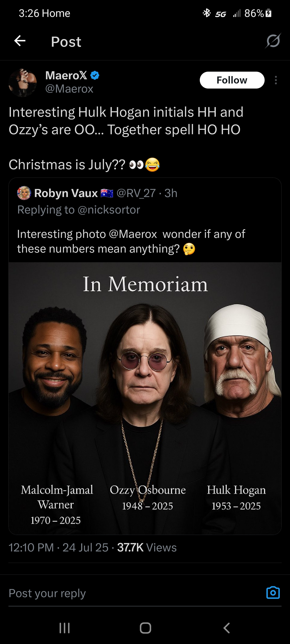Viewport: 290px width, 644px height.
Task: Open Robyn Vaux's avatar
Action: pos(24,193)
